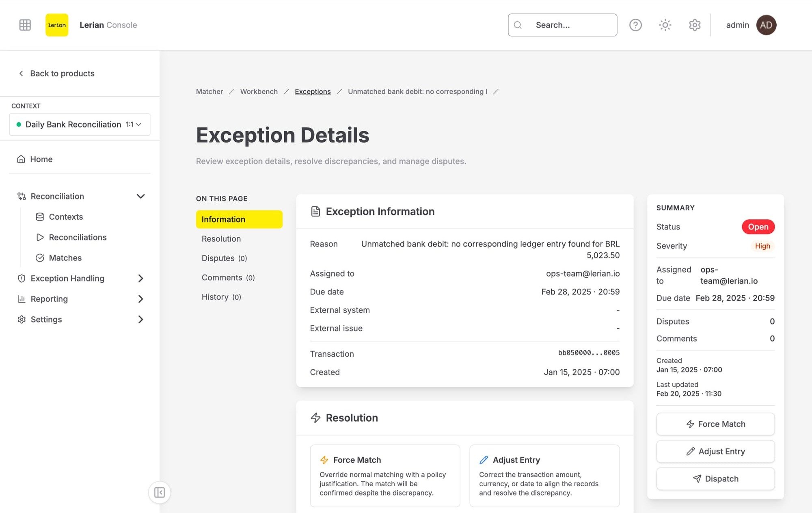Click the Last updated Feb 20, 2025 value
812x513 pixels.
click(689, 394)
